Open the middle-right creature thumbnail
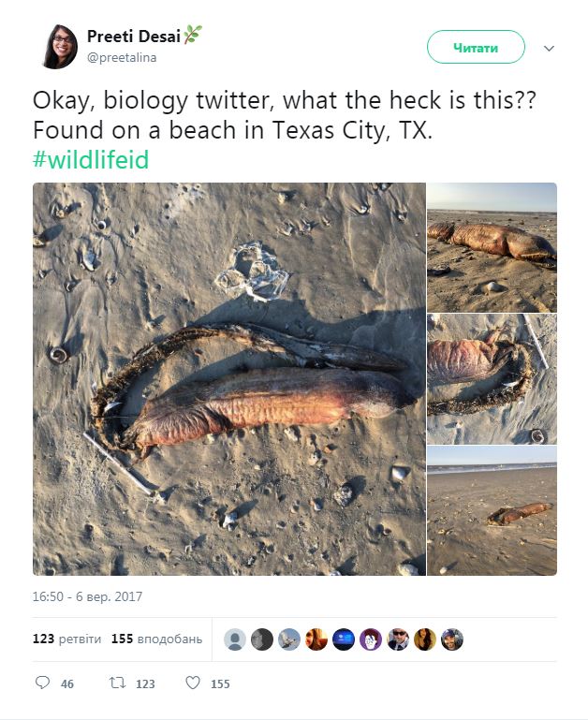 492,378
